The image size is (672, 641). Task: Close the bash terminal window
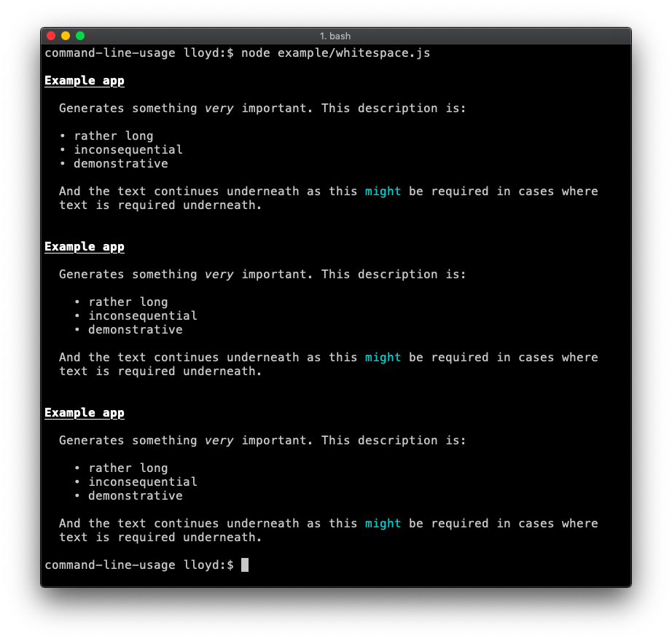[51, 36]
